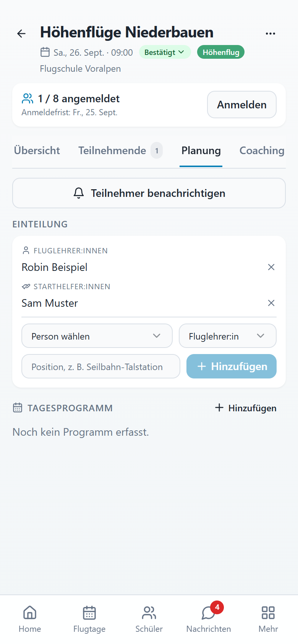Open Schüler in bottom navigation
The image size is (298, 644).
click(149, 620)
